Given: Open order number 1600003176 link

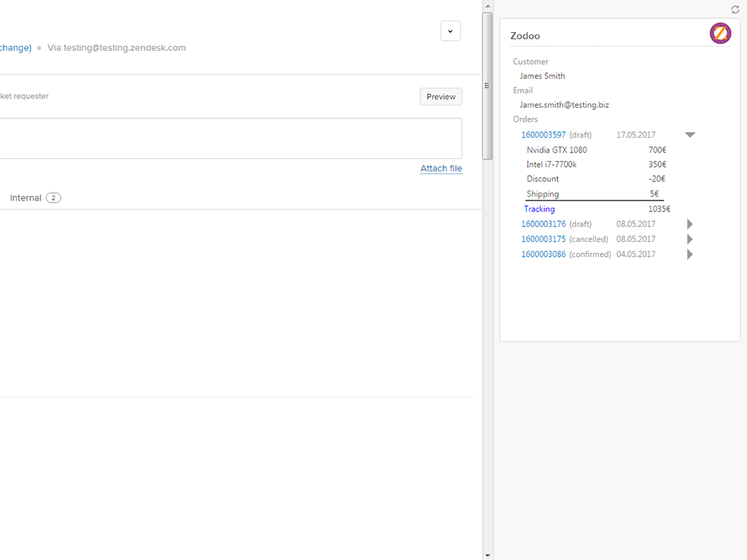Looking at the screenshot, I should point(543,224).
